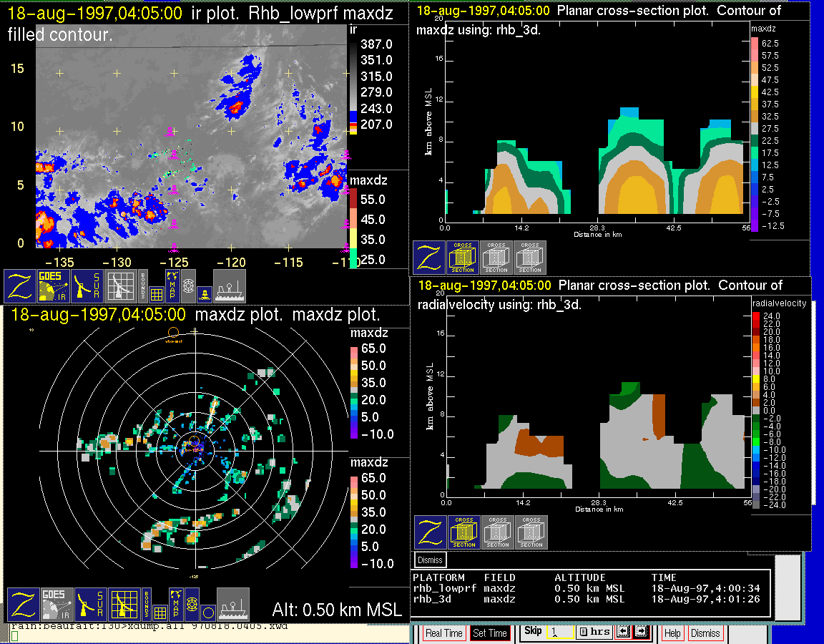The image size is (824, 644).
Task: Step time forward with right arrow
Action: 640,633
